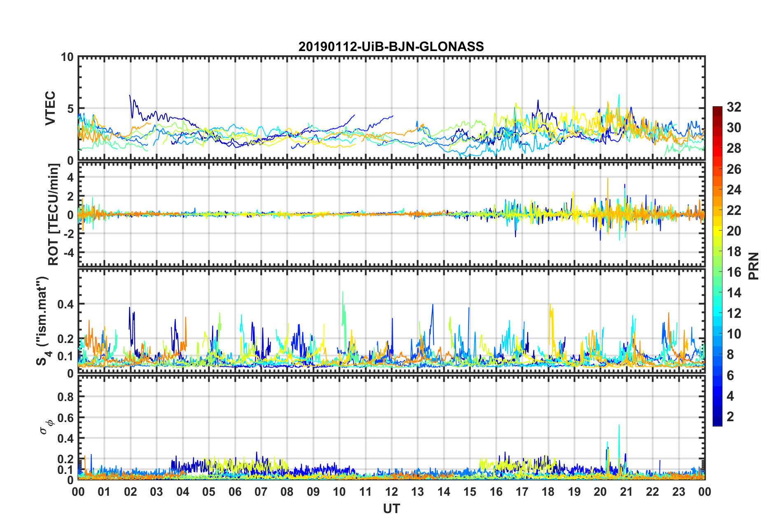Click the PRN colorbar gradient
This screenshot has width=783, height=532.
(718, 266)
